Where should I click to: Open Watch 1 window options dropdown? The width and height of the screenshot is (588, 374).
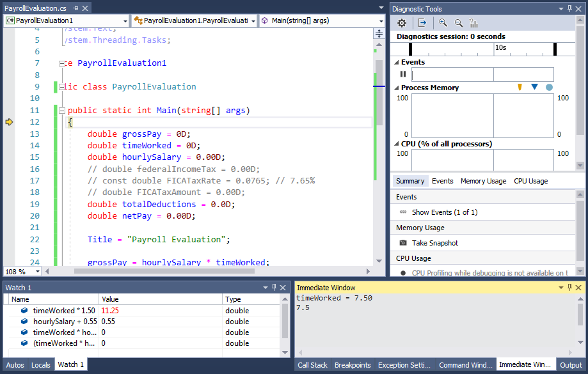coord(266,288)
